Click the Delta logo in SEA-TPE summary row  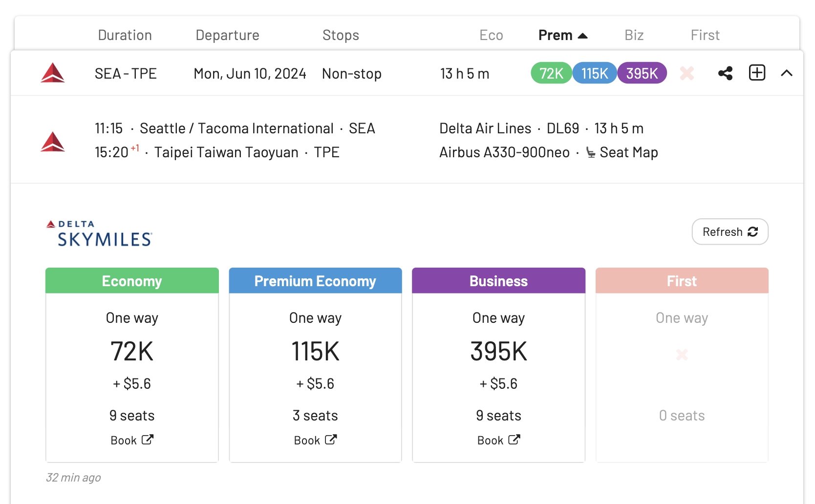tap(53, 73)
